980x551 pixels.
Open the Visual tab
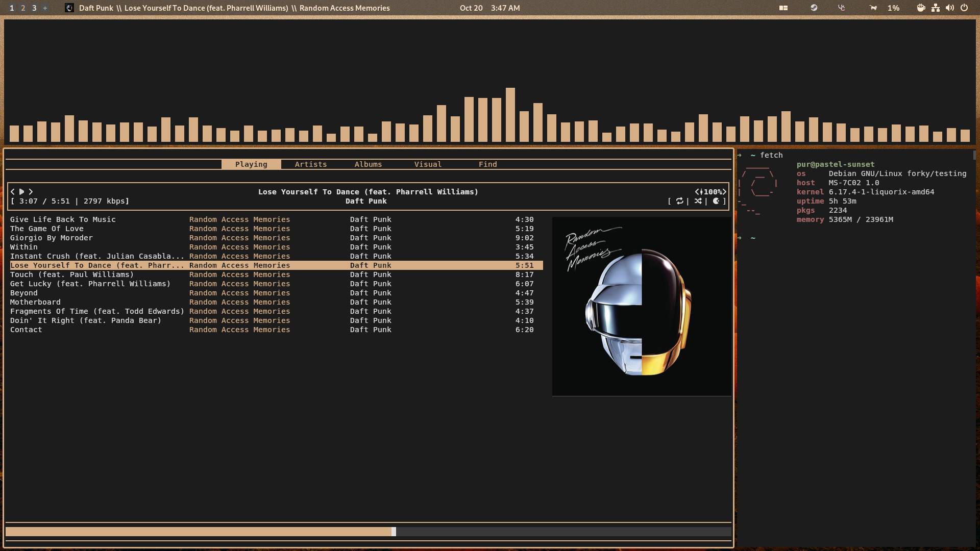428,164
